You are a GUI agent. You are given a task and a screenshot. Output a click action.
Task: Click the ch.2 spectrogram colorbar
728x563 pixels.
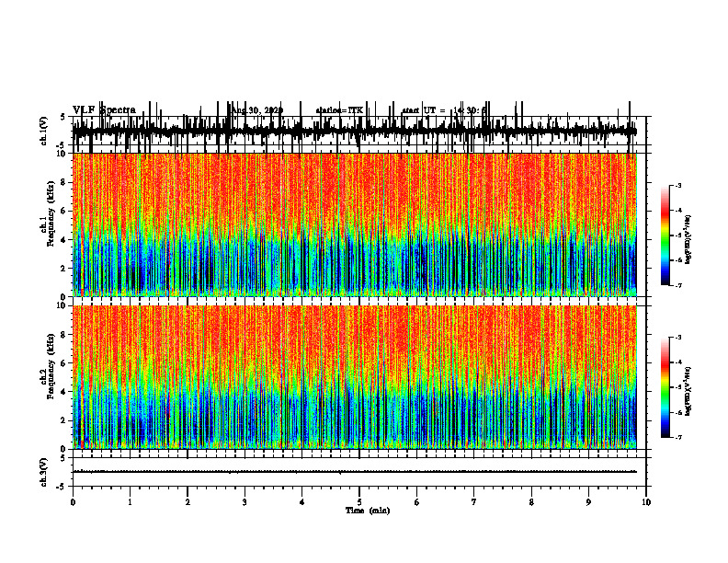(x=665, y=387)
